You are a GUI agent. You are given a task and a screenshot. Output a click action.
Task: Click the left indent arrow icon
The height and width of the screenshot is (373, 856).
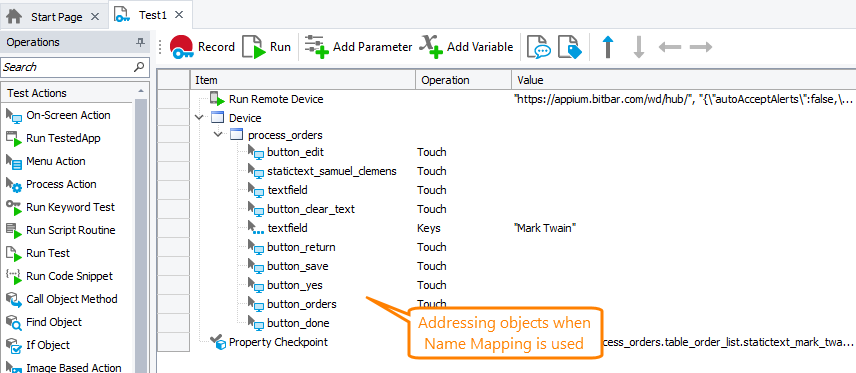[670, 47]
